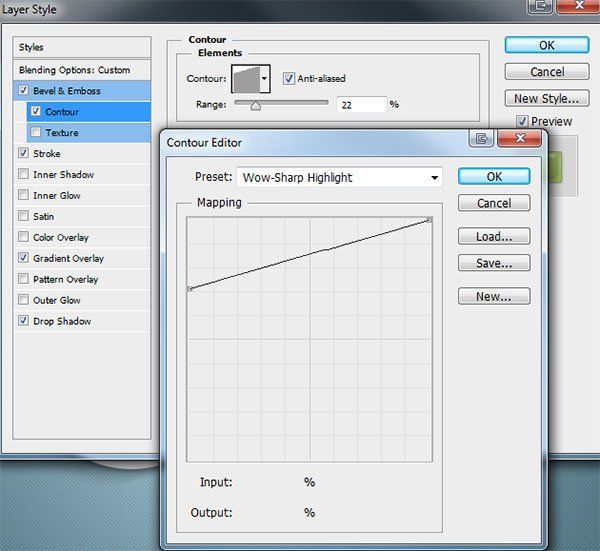600x551 pixels.
Task: Click the Range slider handle
Action: 255,106
